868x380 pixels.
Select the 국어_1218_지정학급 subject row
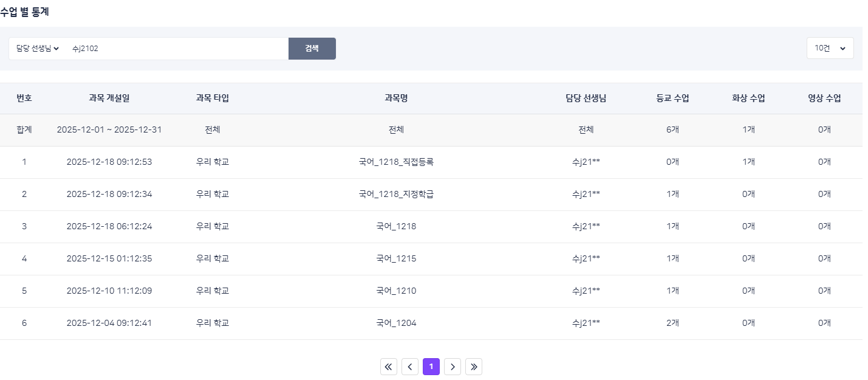(x=396, y=194)
